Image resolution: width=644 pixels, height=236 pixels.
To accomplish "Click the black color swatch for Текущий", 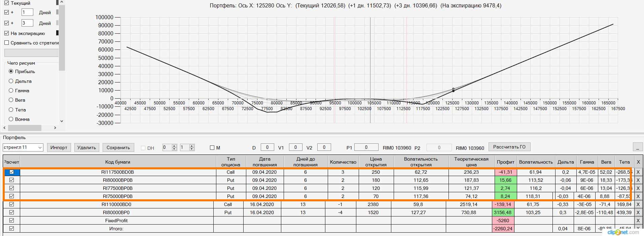I will pos(57,2).
